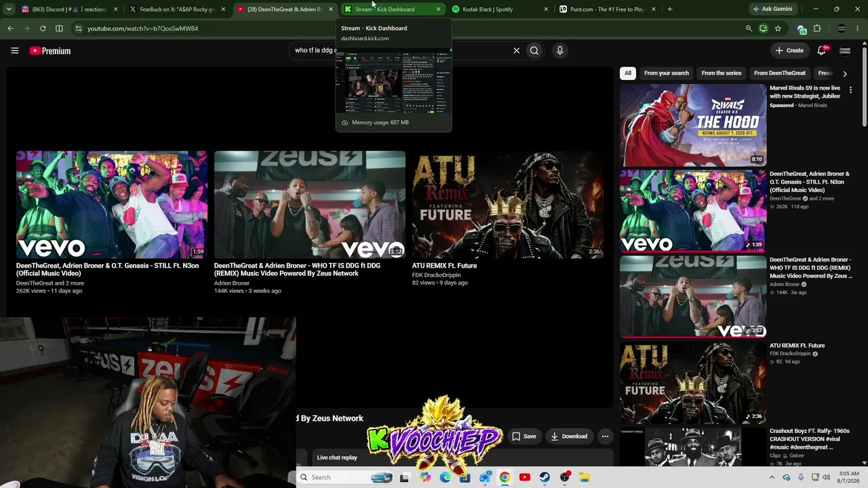Go back with the browser back arrow

(x=10, y=28)
